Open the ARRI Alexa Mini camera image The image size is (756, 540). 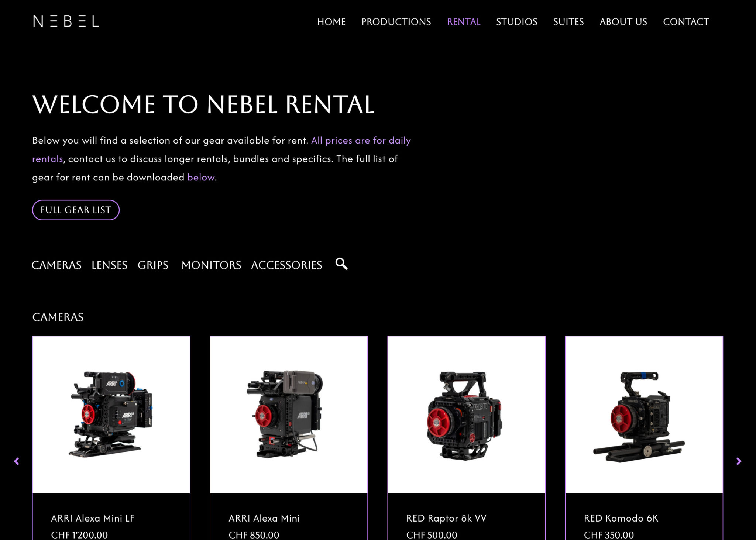(289, 415)
